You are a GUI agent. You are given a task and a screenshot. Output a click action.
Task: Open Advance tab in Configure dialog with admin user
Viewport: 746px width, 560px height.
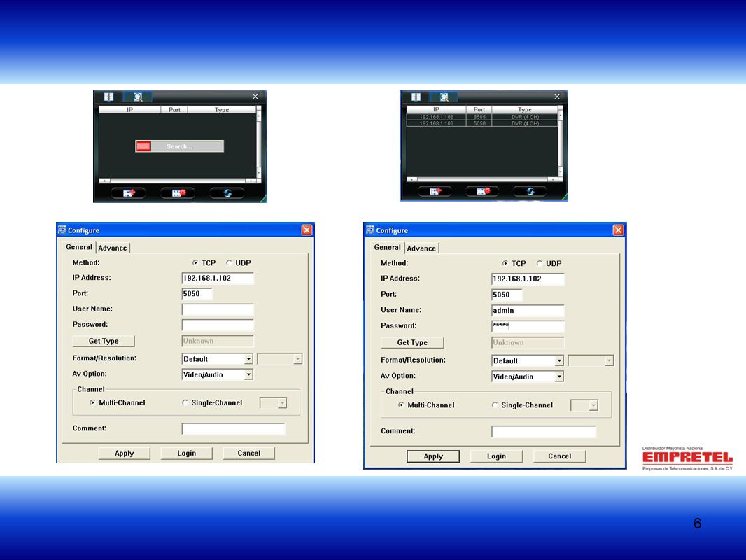[x=421, y=248]
